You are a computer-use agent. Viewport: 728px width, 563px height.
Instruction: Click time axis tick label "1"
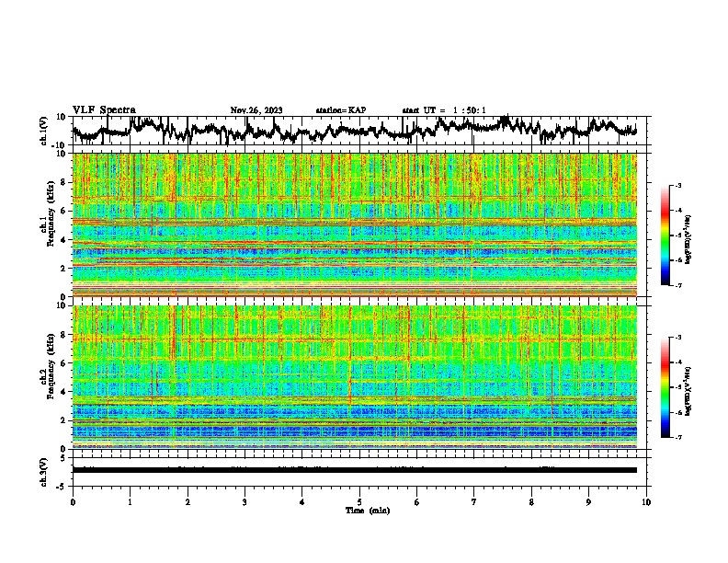pyautogui.click(x=130, y=502)
